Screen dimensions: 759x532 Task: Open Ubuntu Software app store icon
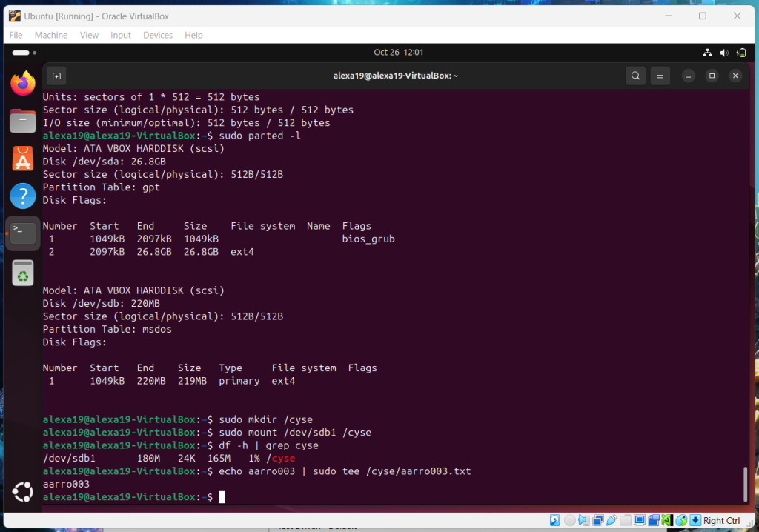pyautogui.click(x=23, y=158)
